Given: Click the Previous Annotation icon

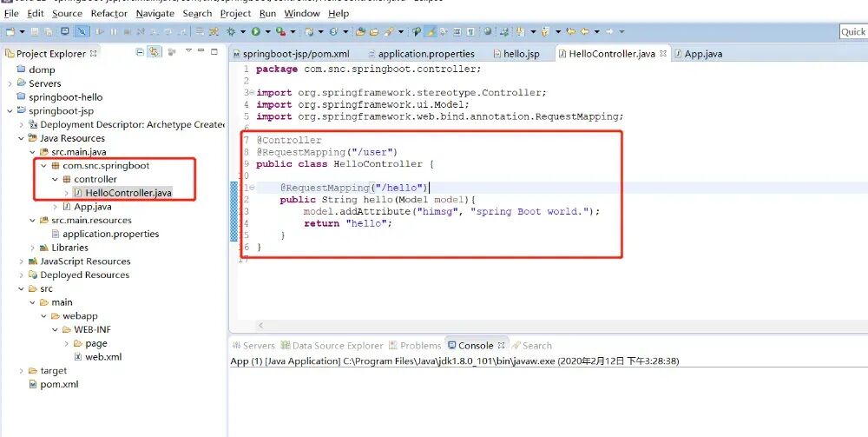Looking at the screenshot, I should click(x=545, y=31).
